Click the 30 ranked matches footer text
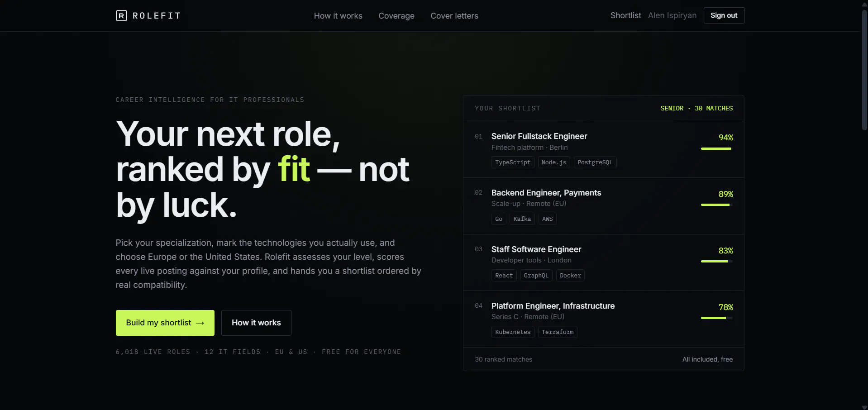Viewport: 868px width, 410px height. point(503,359)
